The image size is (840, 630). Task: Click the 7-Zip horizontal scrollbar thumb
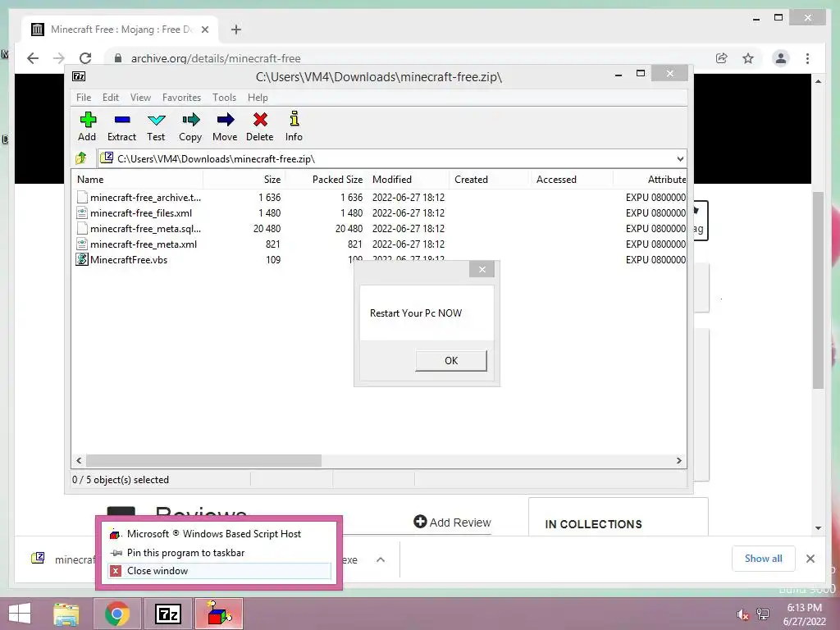(203, 461)
